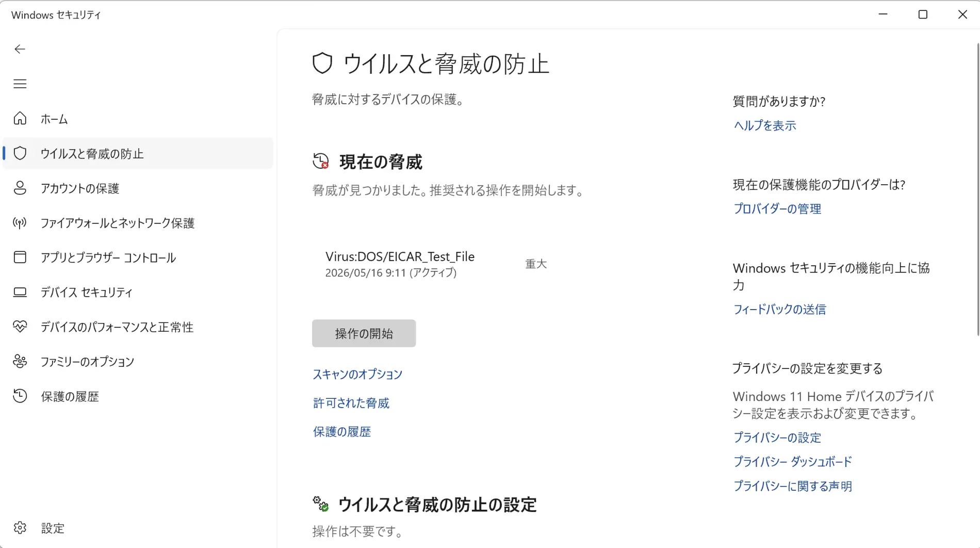Open 設定 label at sidebar bottom
Screen dimensions: 980x548
[53, 528]
